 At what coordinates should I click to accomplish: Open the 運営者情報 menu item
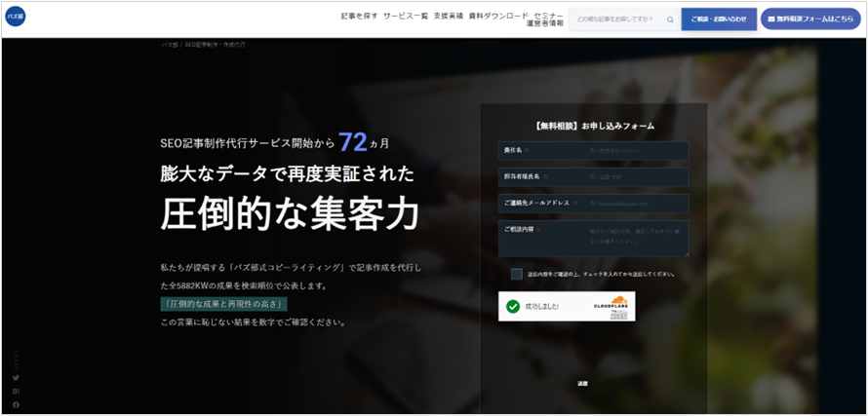(x=545, y=23)
